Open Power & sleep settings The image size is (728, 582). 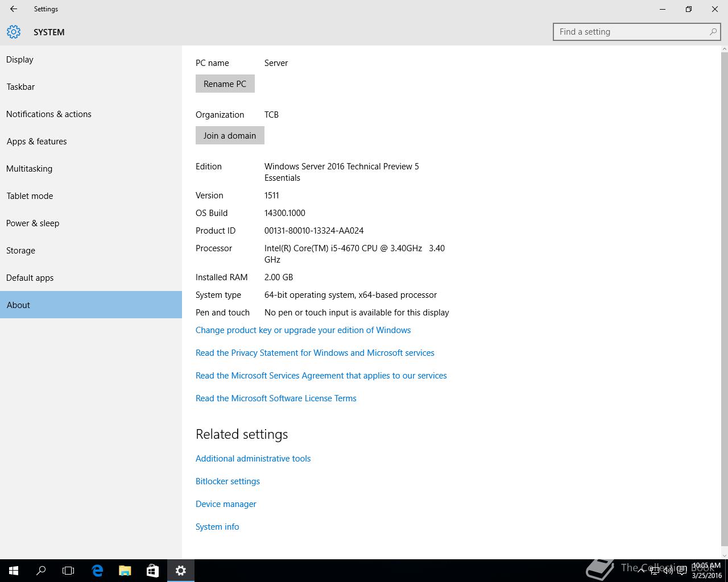[91, 223]
